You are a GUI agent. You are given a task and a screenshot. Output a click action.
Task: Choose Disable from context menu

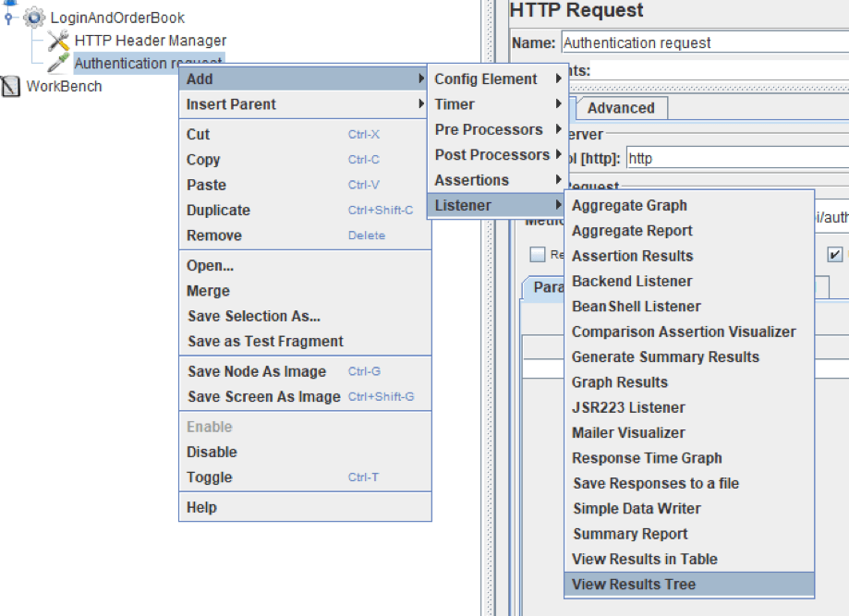click(x=304, y=452)
